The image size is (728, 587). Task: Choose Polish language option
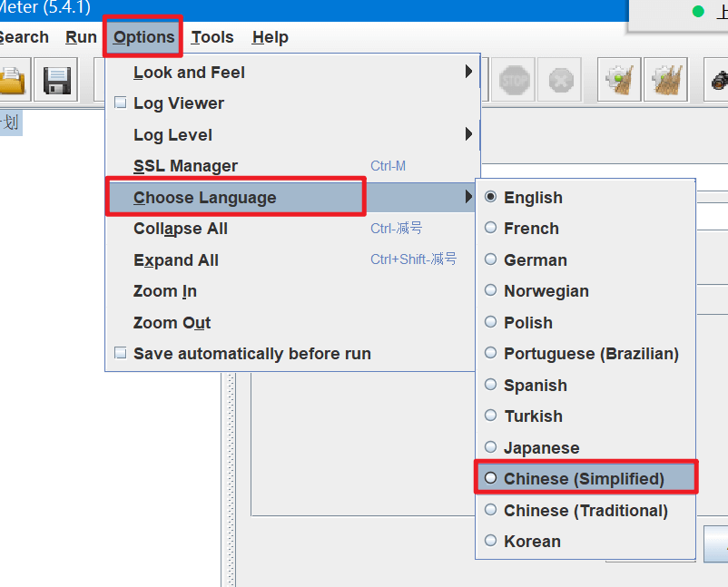point(585,322)
